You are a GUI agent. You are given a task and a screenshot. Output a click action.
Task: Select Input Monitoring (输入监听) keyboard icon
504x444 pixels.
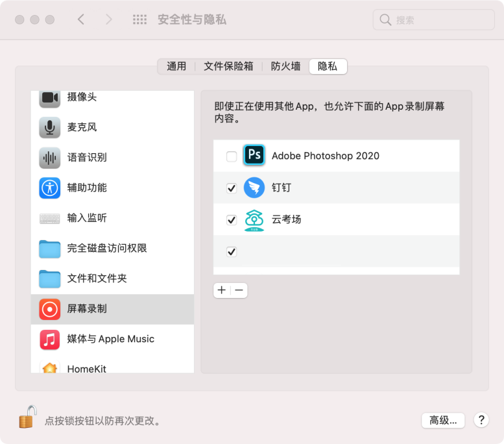(50, 218)
